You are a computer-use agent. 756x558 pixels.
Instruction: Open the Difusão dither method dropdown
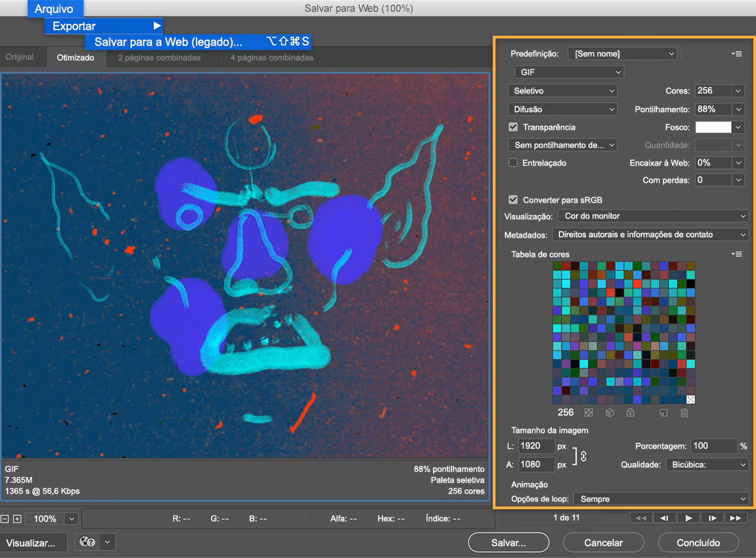pos(563,109)
